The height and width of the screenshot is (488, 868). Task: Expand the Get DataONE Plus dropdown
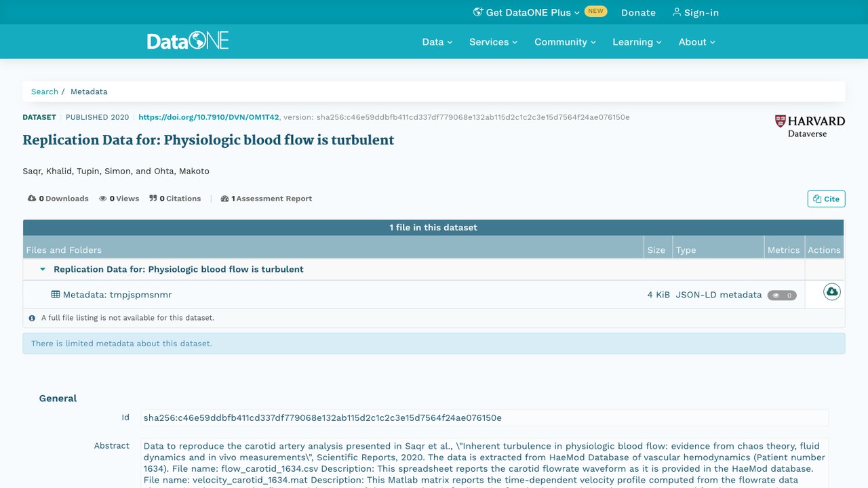pyautogui.click(x=526, y=12)
